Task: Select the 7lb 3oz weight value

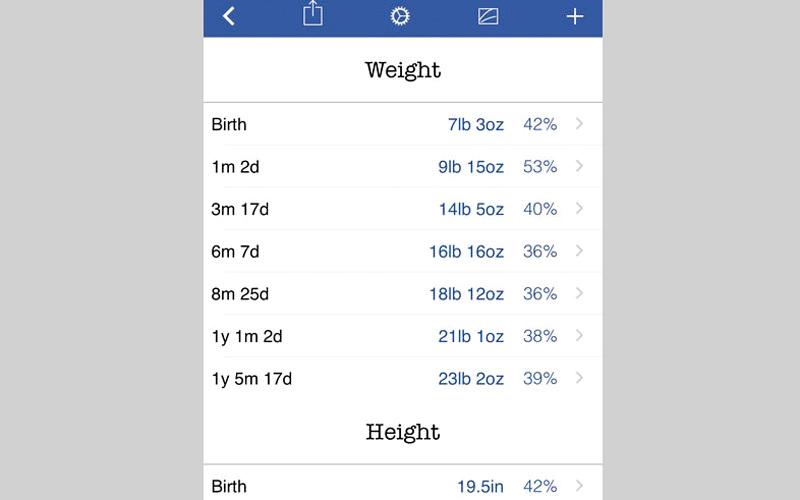Action: pos(475,124)
